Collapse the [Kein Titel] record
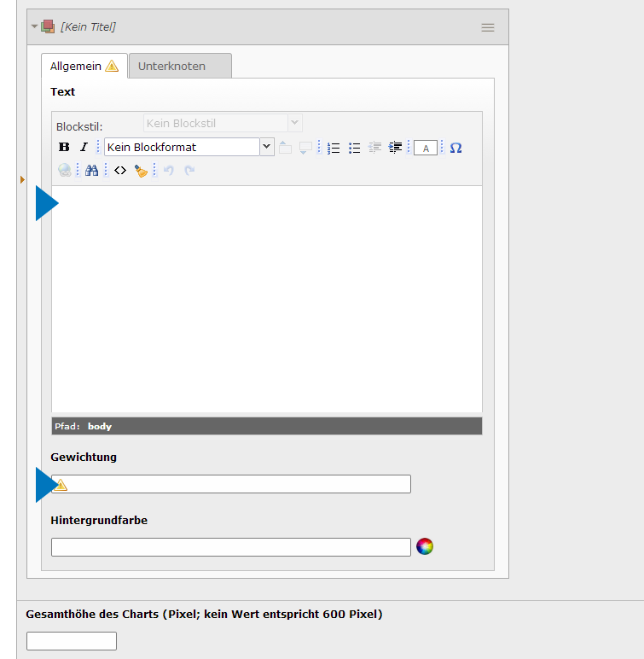The height and width of the screenshot is (659, 644). point(35,26)
